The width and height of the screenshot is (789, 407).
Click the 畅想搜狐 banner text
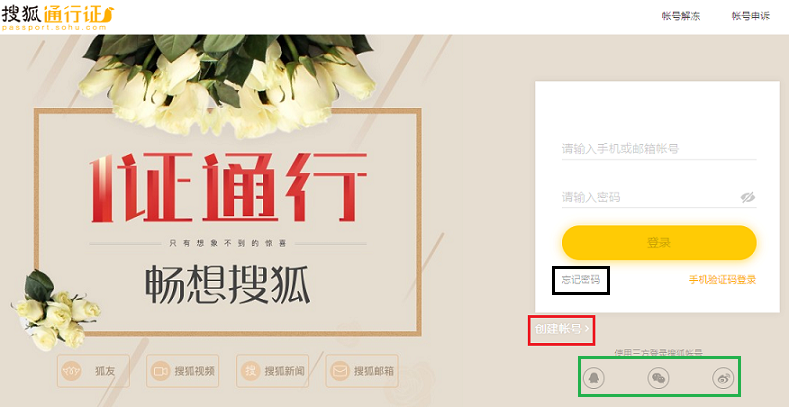click(x=227, y=284)
